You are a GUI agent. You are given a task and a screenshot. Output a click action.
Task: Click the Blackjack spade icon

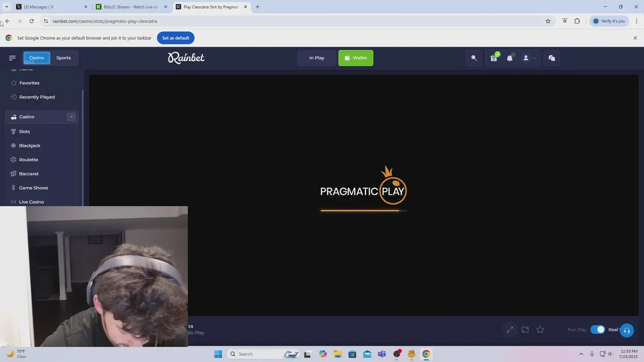tap(14, 146)
